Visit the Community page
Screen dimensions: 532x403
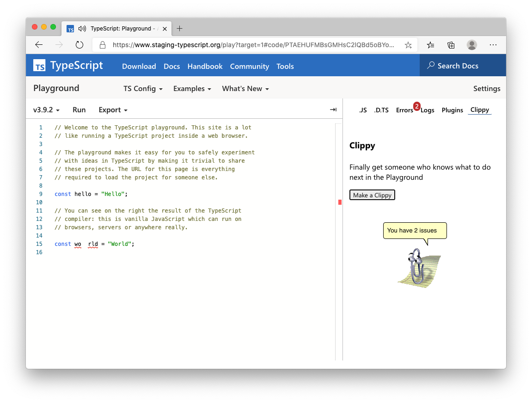pos(250,66)
